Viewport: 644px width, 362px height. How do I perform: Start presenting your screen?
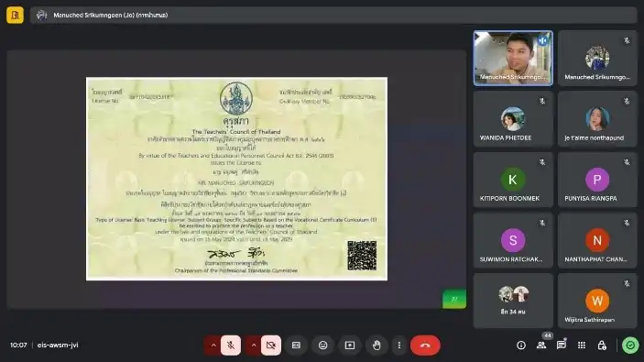coord(350,346)
